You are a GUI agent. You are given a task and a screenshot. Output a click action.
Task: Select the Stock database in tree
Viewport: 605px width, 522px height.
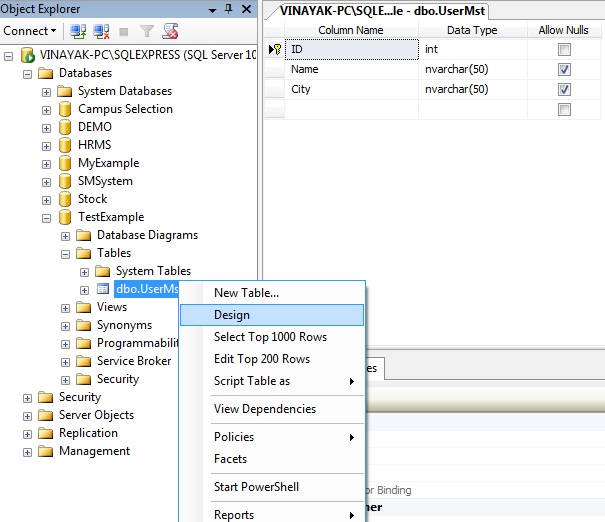coord(92,199)
